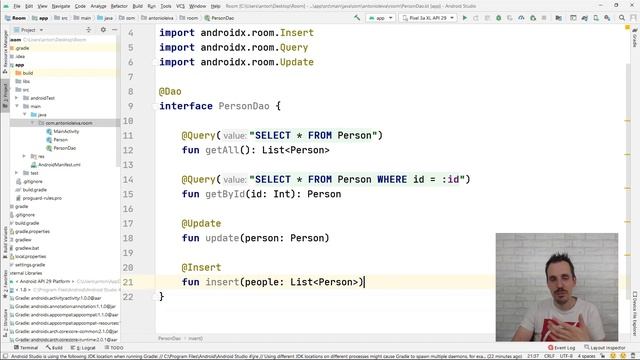Open the Navigate menu

pyautogui.click(x=61, y=6)
